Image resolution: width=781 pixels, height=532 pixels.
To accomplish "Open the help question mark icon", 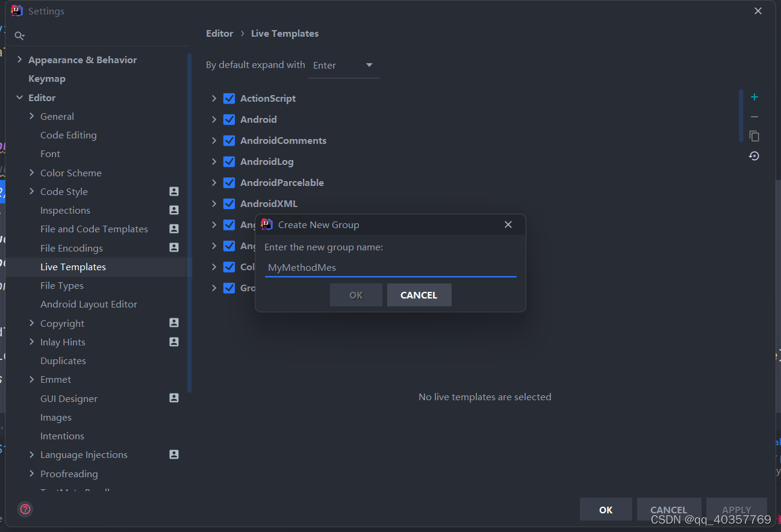I will (25, 509).
